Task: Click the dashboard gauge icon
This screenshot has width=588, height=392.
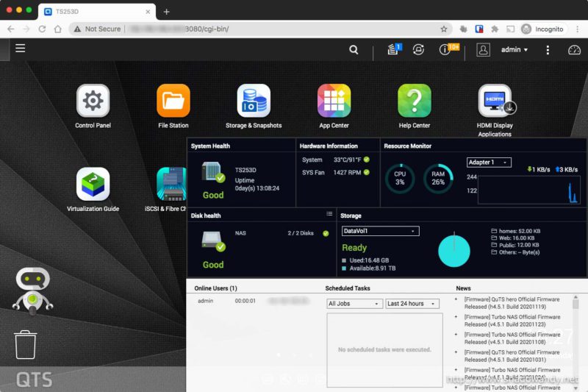Action: pos(574,50)
